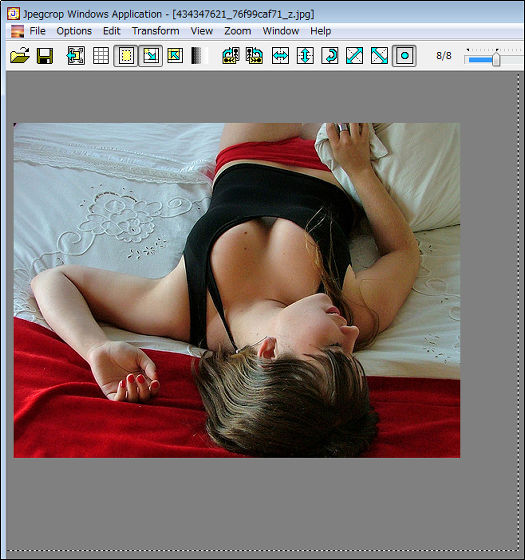Click the flip vertical arrows icon

[x=305, y=56]
